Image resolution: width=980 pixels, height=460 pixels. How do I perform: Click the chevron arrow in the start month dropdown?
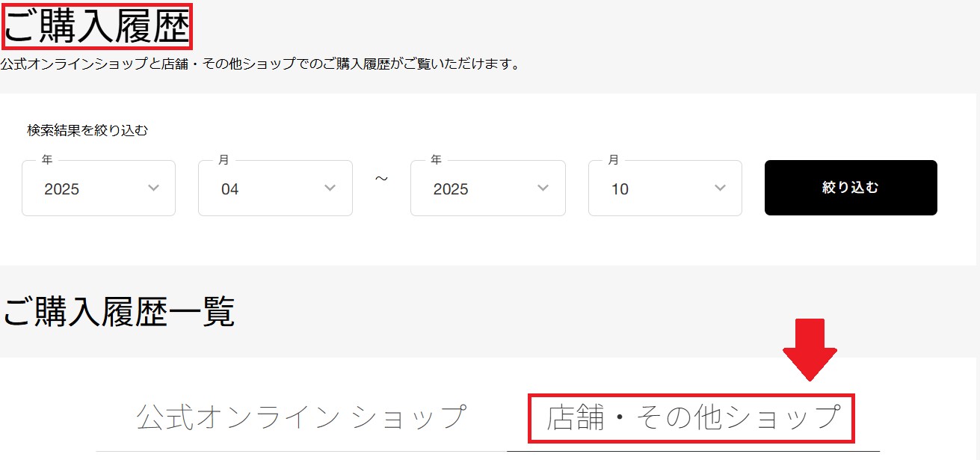point(330,188)
